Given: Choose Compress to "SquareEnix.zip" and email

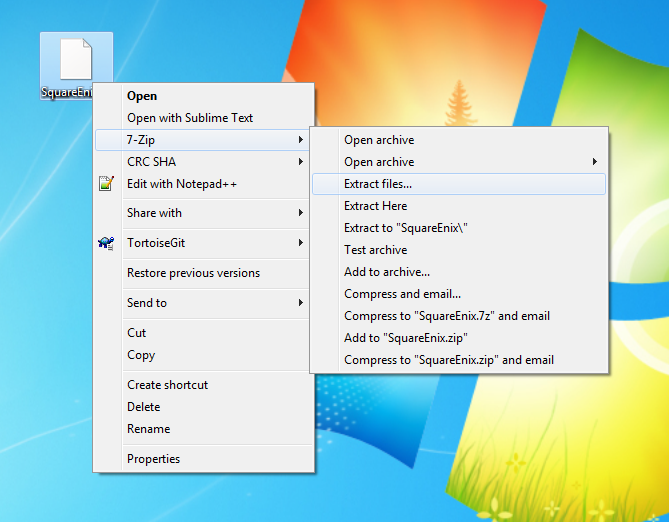Looking at the screenshot, I should point(459,360).
